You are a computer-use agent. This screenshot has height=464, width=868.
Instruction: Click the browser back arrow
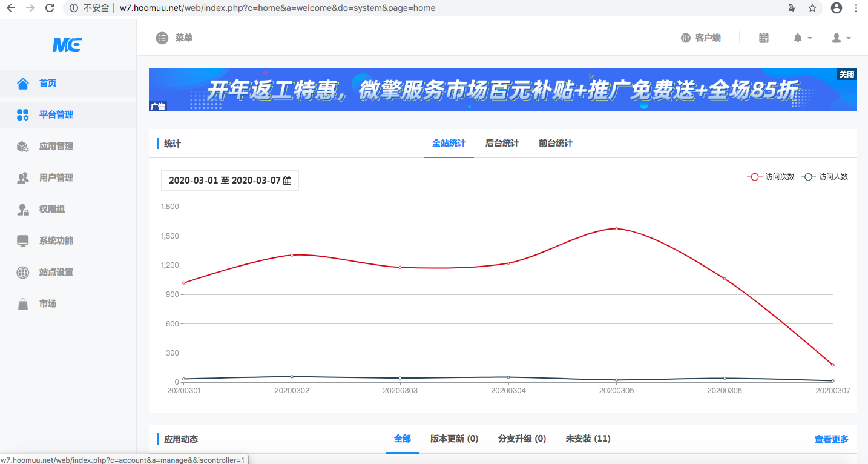point(12,8)
